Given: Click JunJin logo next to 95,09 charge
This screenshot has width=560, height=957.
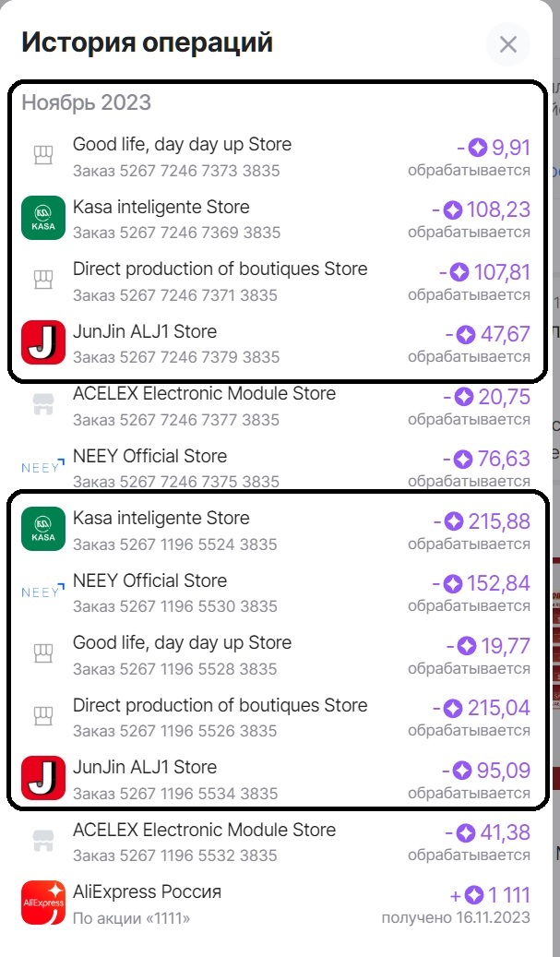Looking at the screenshot, I should click(x=43, y=778).
